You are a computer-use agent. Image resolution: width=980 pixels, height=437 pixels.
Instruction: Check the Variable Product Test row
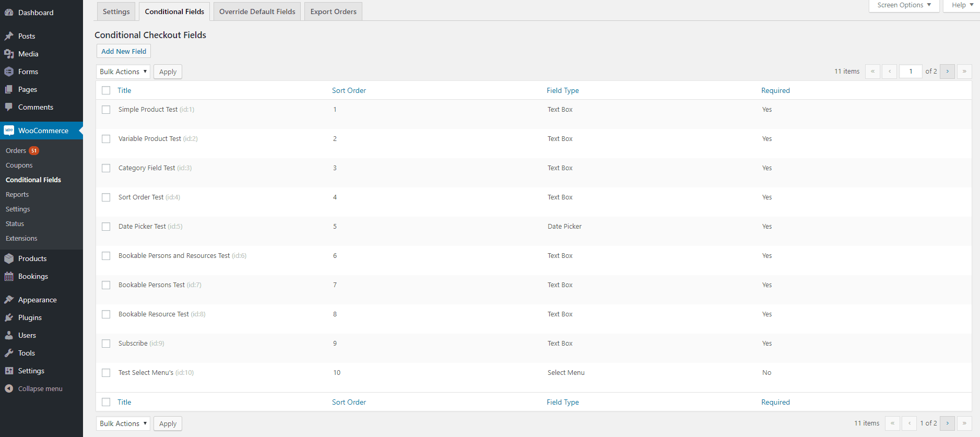click(106, 139)
